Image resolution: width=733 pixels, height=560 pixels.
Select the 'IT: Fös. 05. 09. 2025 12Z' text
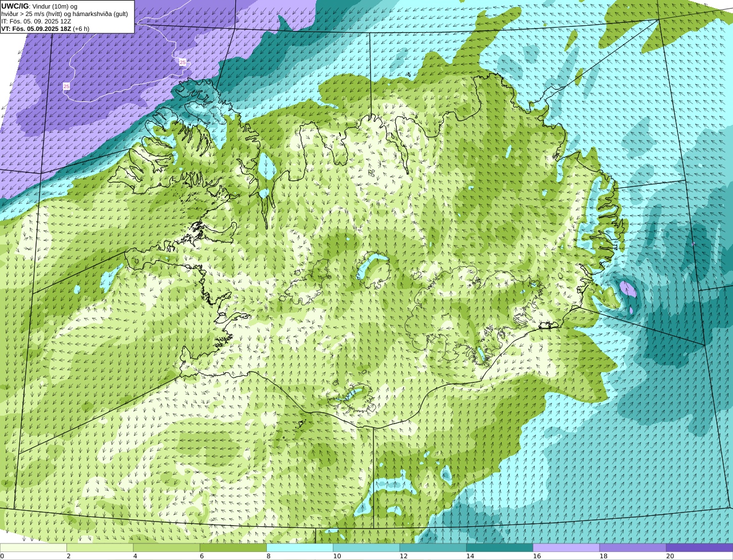(36, 21)
